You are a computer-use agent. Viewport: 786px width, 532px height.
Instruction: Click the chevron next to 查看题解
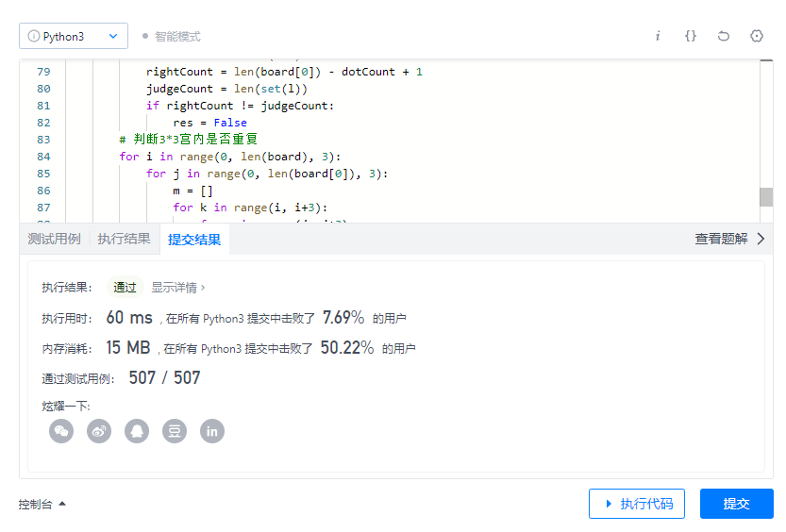click(x=761, y=239)
